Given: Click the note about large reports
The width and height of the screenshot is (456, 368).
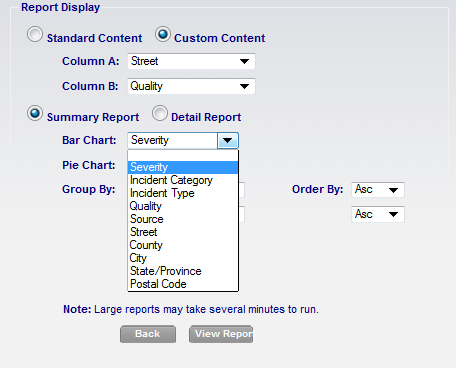Looking at the screenshot, I should tap(191, 309).
